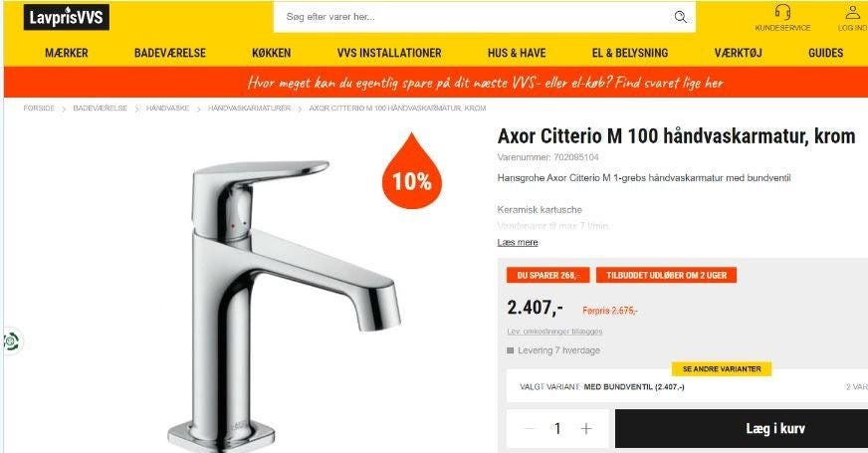Image resolution: width=868 pixels, height=453 pixels.
Task: Click Lev. omkostninger tillægges link
Action: tap(554, 332)
